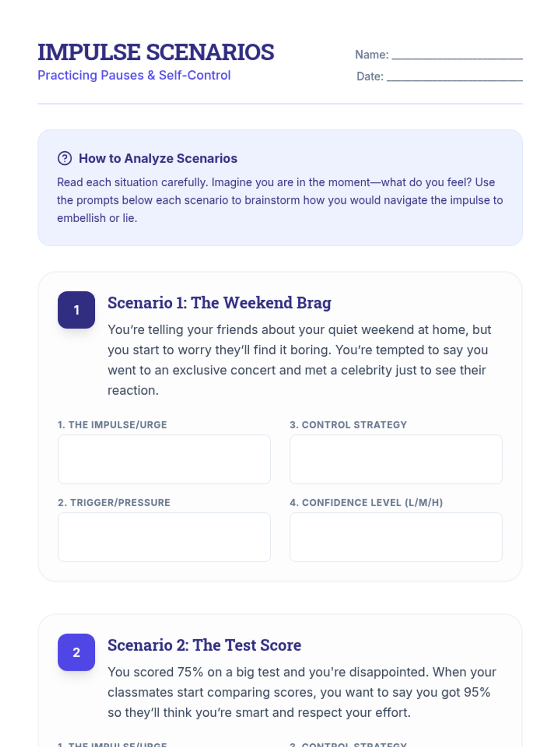Click Scenario 1's Impulse/Urge answer box
560x747 pixels.
coord(164,459)
